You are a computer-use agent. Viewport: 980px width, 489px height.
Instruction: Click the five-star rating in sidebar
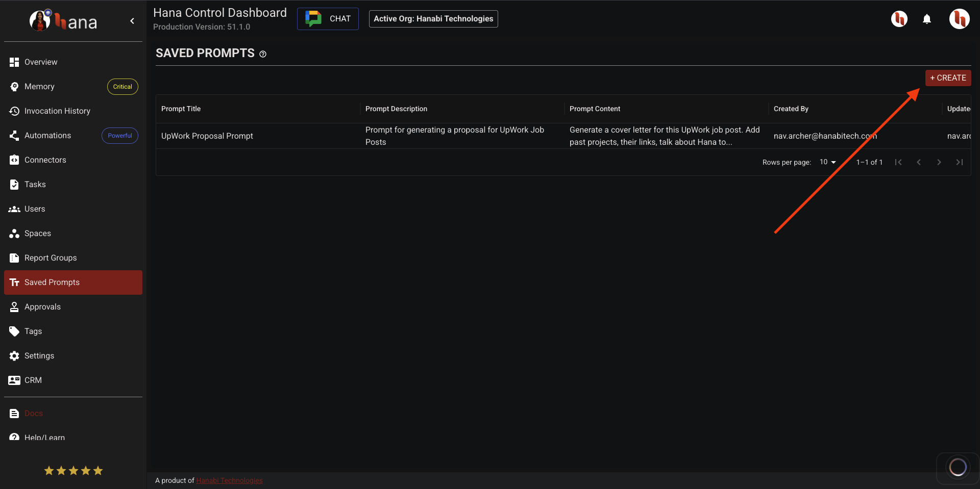tap(73, 471)
